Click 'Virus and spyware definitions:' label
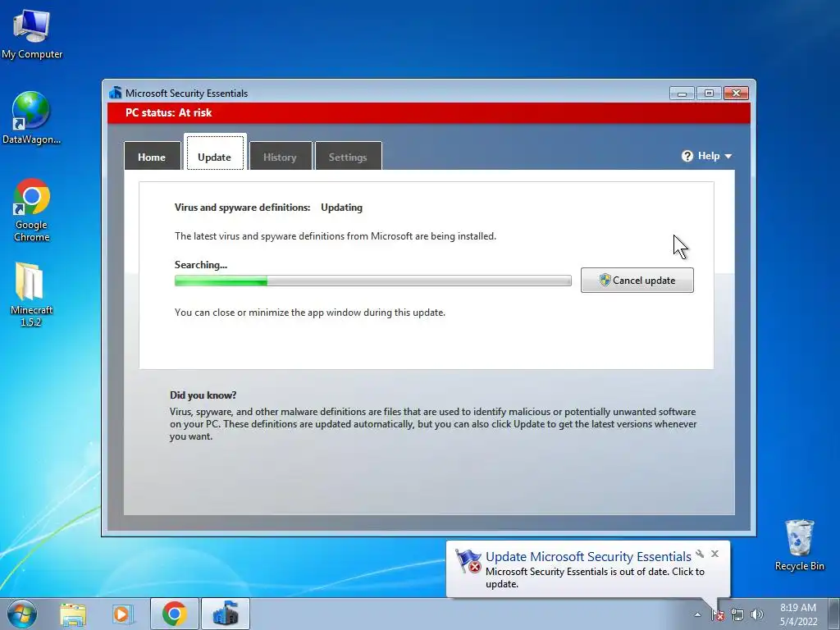Image resolution: width=840 pixels, height=630 pixels. [242, 208]
